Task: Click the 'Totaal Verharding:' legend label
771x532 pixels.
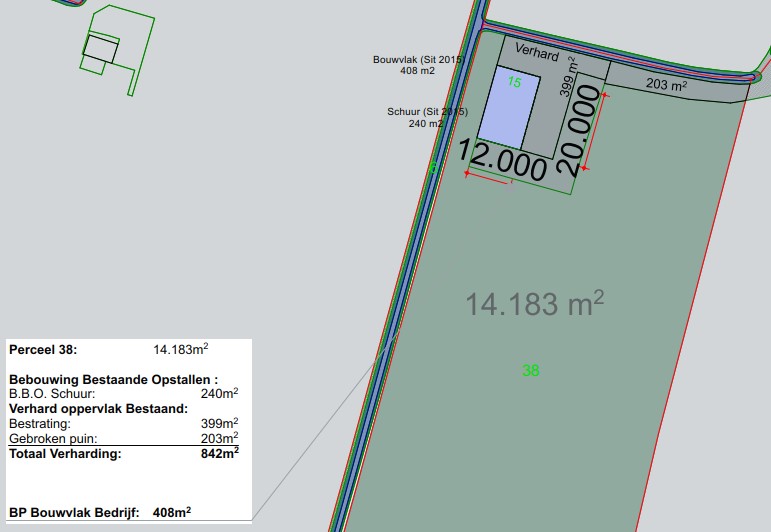Action: point(65,453)
